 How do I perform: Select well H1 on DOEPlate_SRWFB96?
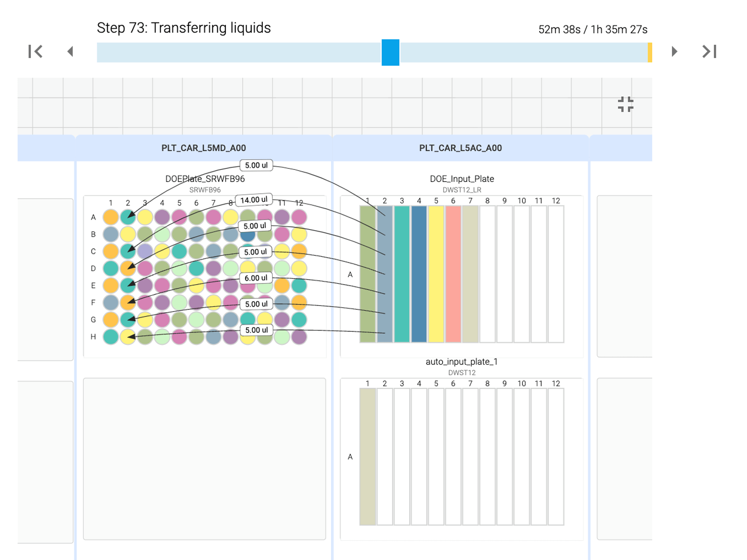pos(111,336)
